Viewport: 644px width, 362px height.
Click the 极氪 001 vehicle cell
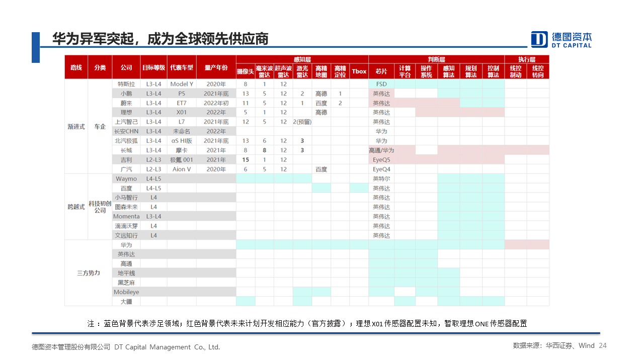(182, 160)
